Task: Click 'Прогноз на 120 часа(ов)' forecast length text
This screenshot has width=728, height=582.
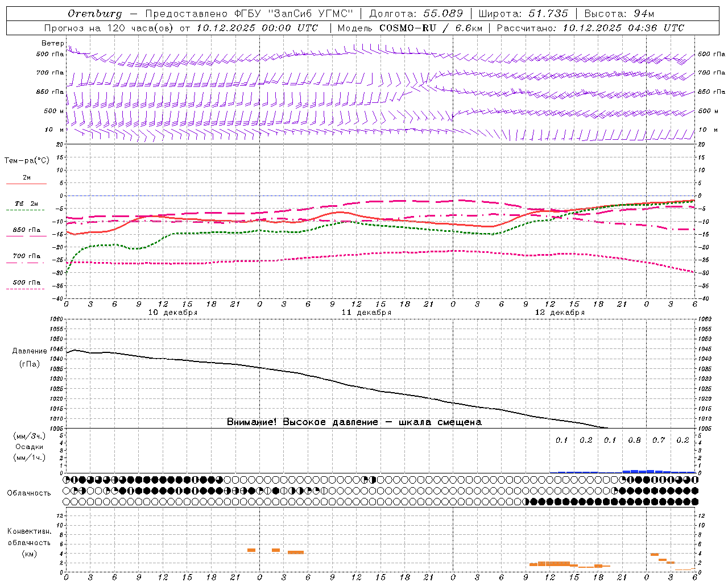Action: coord(109,28)
